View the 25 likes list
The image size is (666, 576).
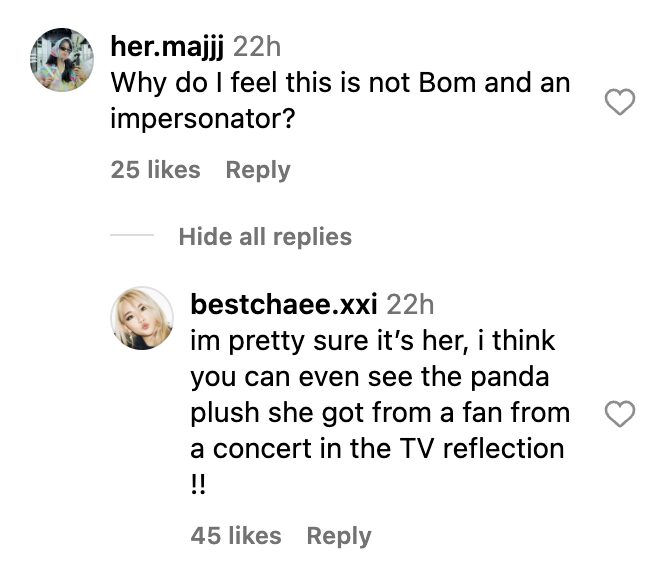point(155,170)
